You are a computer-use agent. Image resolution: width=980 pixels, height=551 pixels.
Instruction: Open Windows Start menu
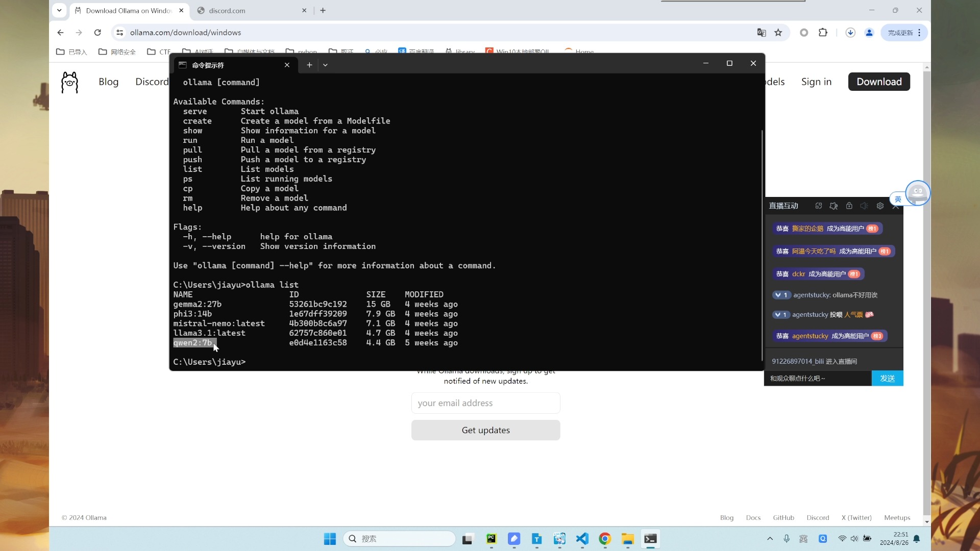tap(330, 539)
